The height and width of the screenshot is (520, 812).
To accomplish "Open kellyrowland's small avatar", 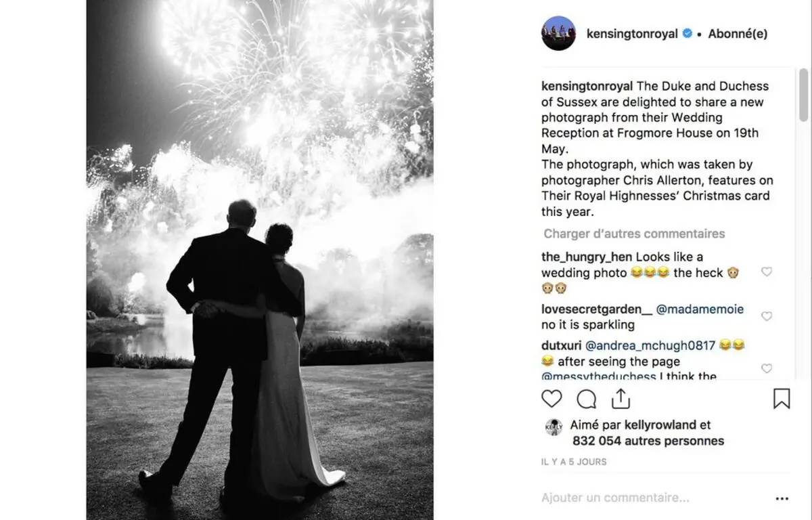I will coord(554,427).
